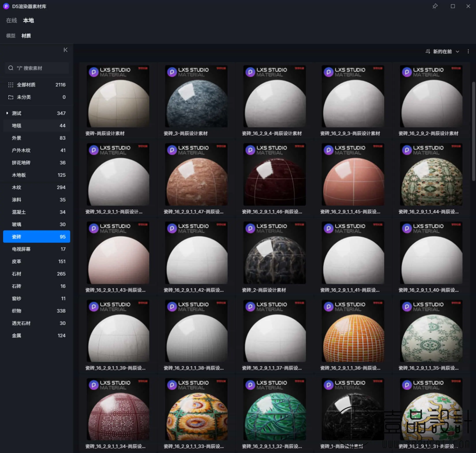Pin the asset library window
This screenshot has height=453, width=476.
(x=435, y=6)
